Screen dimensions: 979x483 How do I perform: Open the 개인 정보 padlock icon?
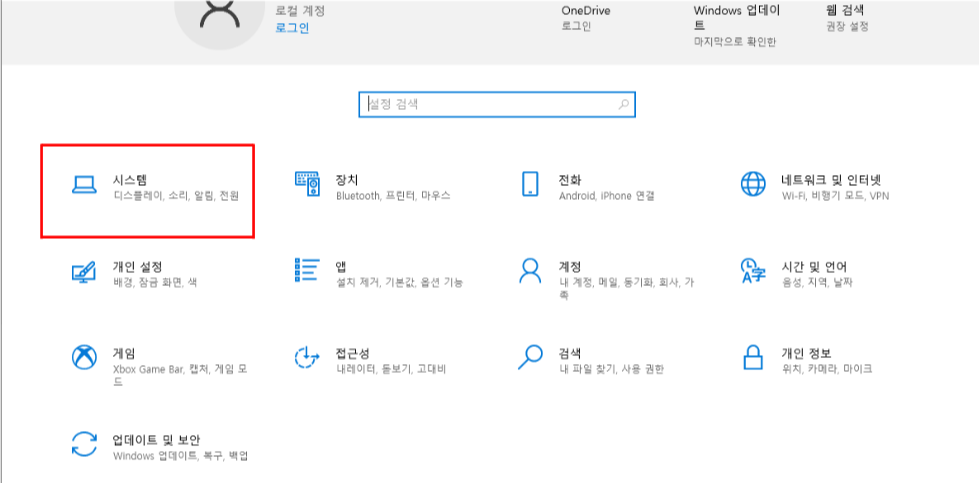754,358
